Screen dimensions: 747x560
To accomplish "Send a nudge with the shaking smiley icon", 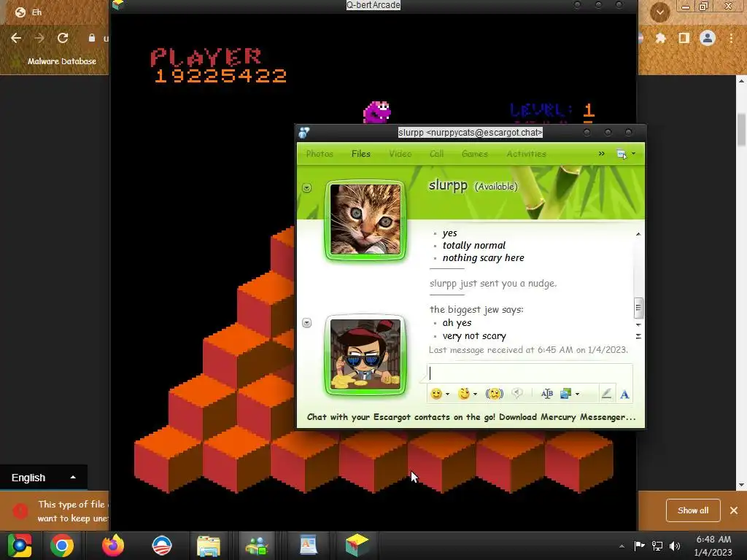I will pos(494,393).
